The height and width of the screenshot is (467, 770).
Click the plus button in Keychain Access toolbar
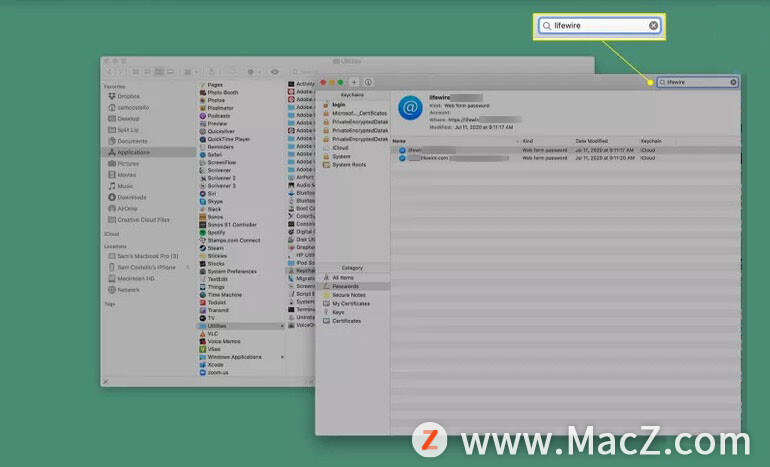coord(354,82)
